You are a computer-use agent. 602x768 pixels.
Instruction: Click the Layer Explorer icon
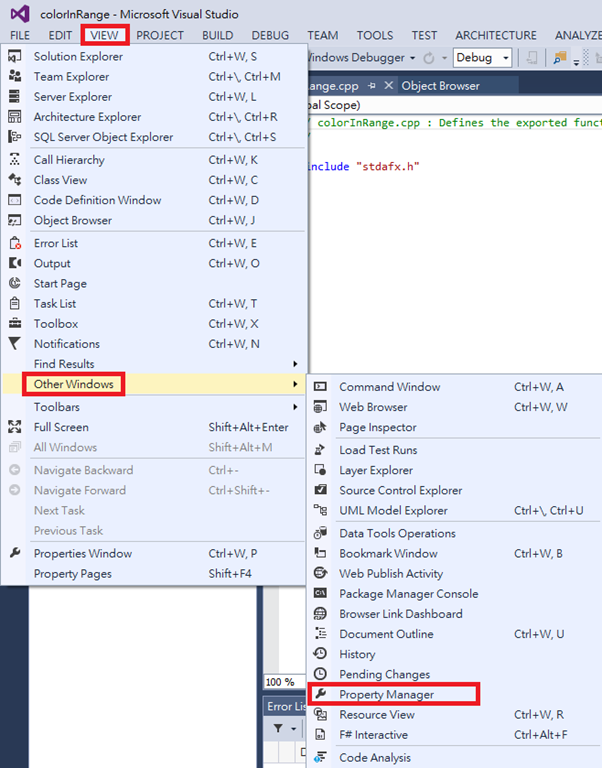[x=320, y=470]
